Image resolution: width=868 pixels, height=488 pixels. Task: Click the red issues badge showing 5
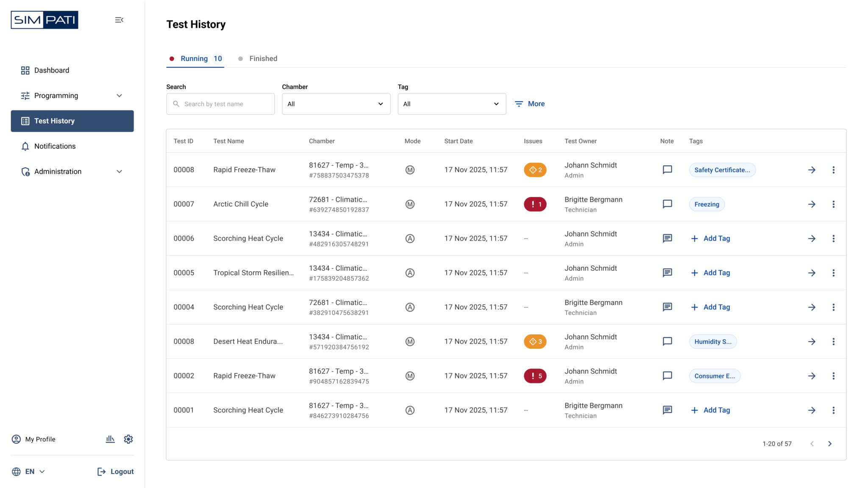click(x=535, y=376)
